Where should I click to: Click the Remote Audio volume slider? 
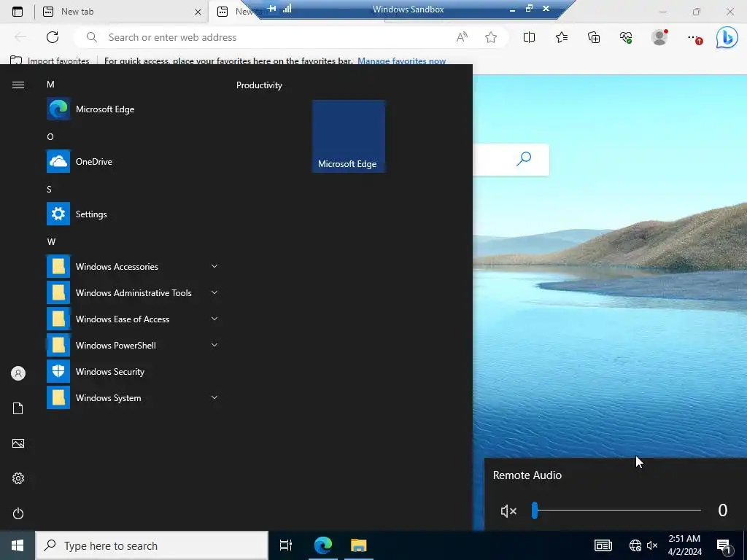616,510
